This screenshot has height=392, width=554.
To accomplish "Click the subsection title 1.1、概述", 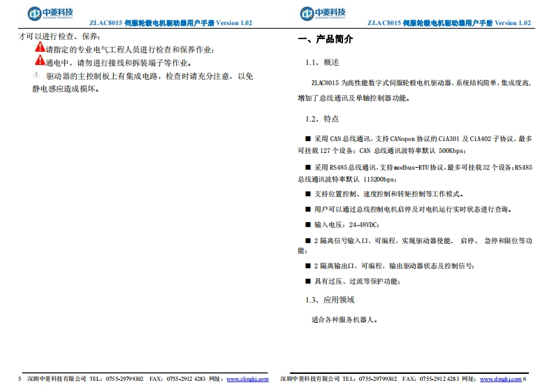I will pos(323,63).
